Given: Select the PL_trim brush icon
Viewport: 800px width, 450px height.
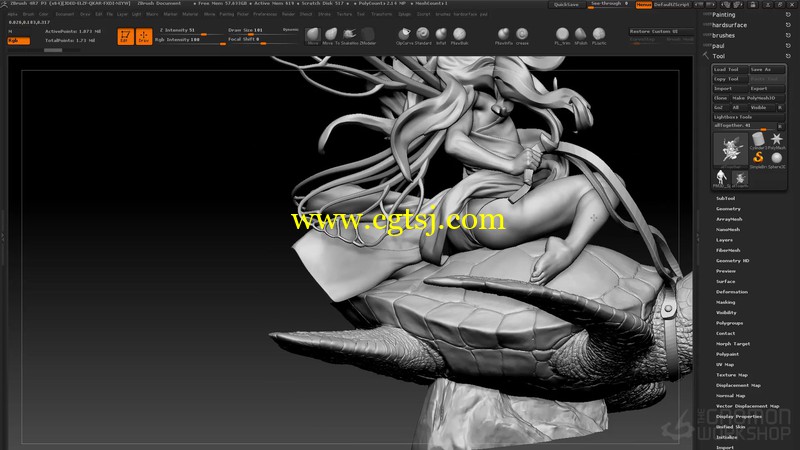Looking at the screenshot, I should pos(562,34).
